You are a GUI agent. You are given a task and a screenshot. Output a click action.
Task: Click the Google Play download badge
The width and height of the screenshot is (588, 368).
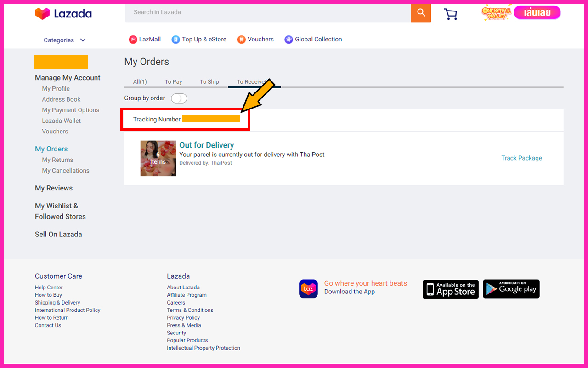point(511,289)
